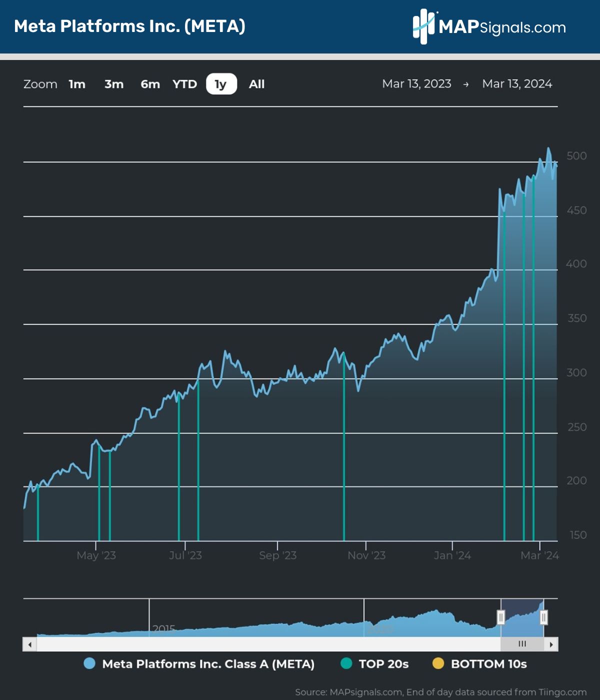This screenshot has height=700, width=600.
Task: Click the 450 price axis label
Action: [x=576, y=210]
